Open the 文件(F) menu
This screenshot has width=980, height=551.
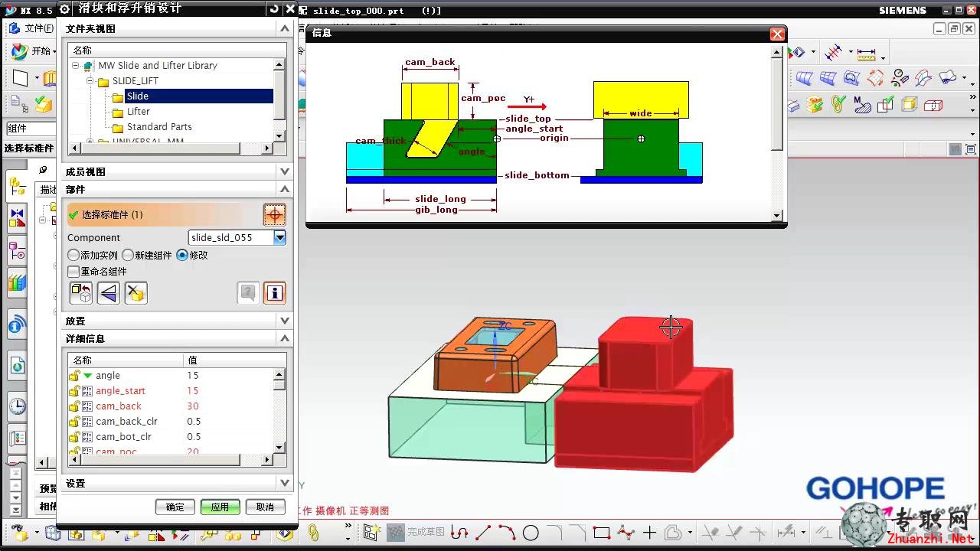coord(38,28)
